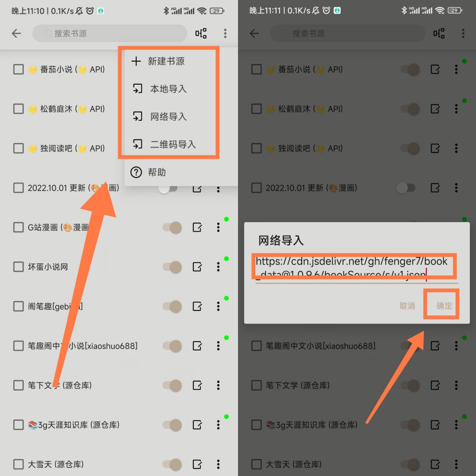Image resolution: width=476 pixels, height=476 pixels.
Task: Tick the 阁笔趣 checkbox
Action: point(19,306)
